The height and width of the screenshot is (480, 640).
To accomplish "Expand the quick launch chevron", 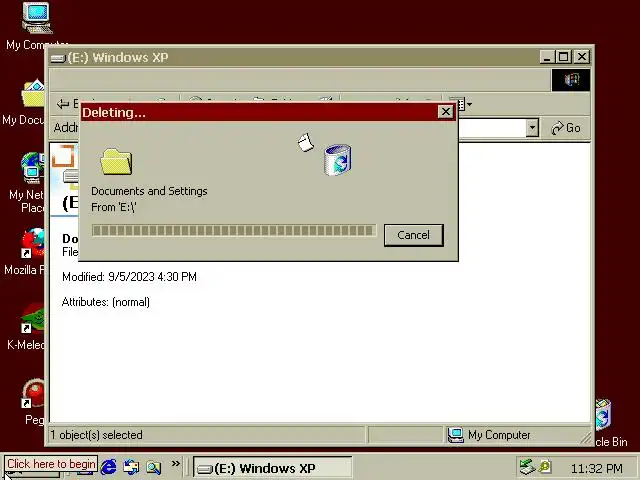I will (x=176, y=464).
